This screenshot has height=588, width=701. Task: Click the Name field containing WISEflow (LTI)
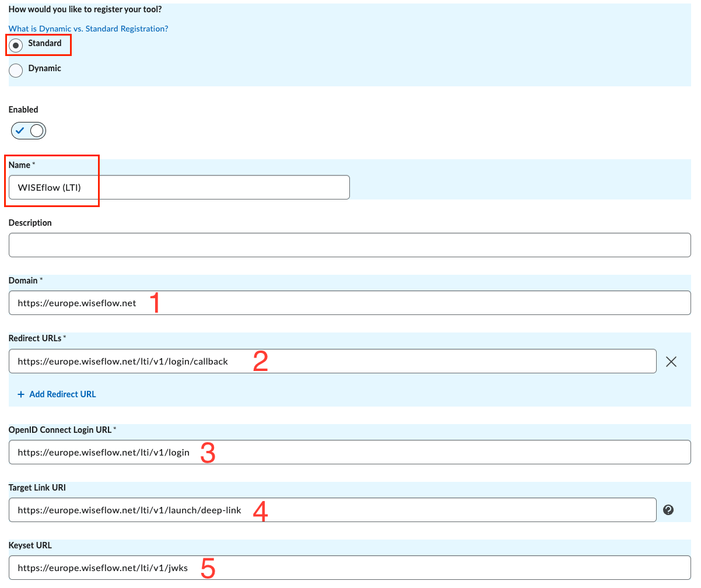click(x=179, y=187)
